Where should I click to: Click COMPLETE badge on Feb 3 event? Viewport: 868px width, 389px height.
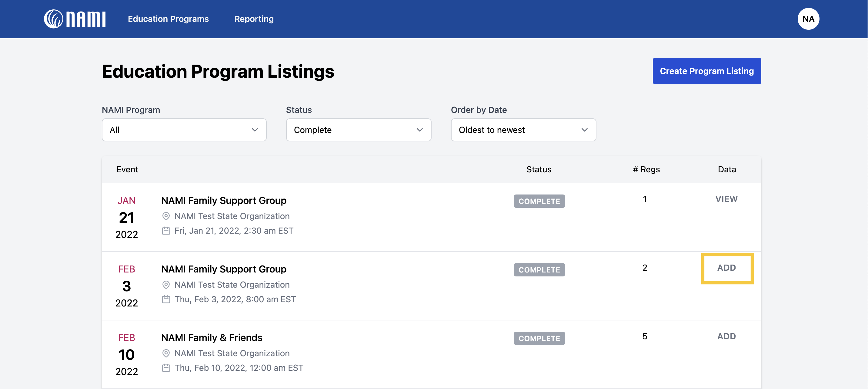[539, 270]
